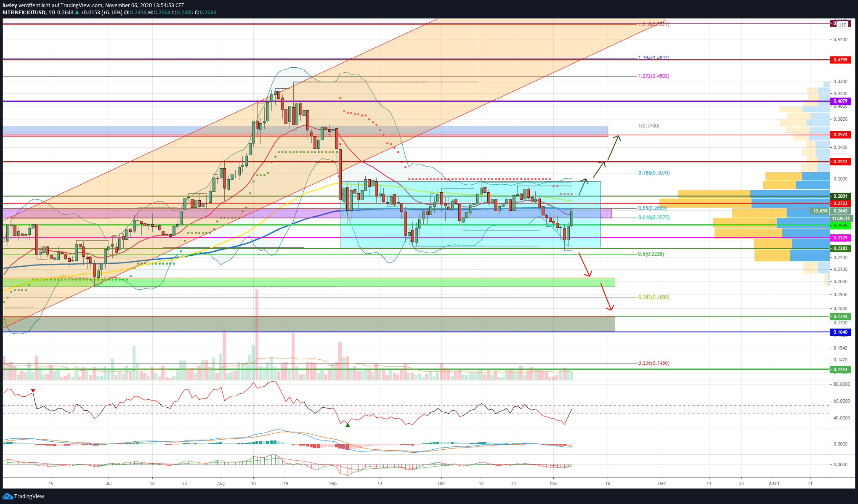Click the 0.3000 tick on price axis
Screen dimensions: 858x504
(x=840, y=179)
